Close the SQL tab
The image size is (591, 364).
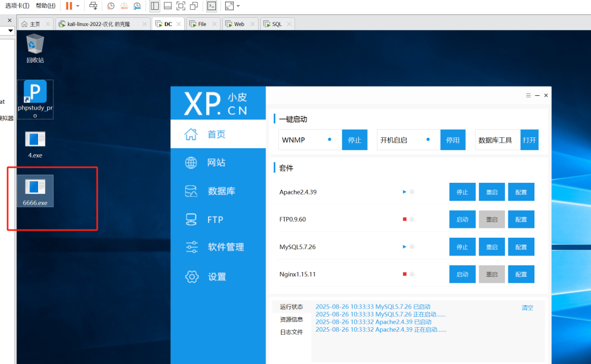[x=289, y=24]
